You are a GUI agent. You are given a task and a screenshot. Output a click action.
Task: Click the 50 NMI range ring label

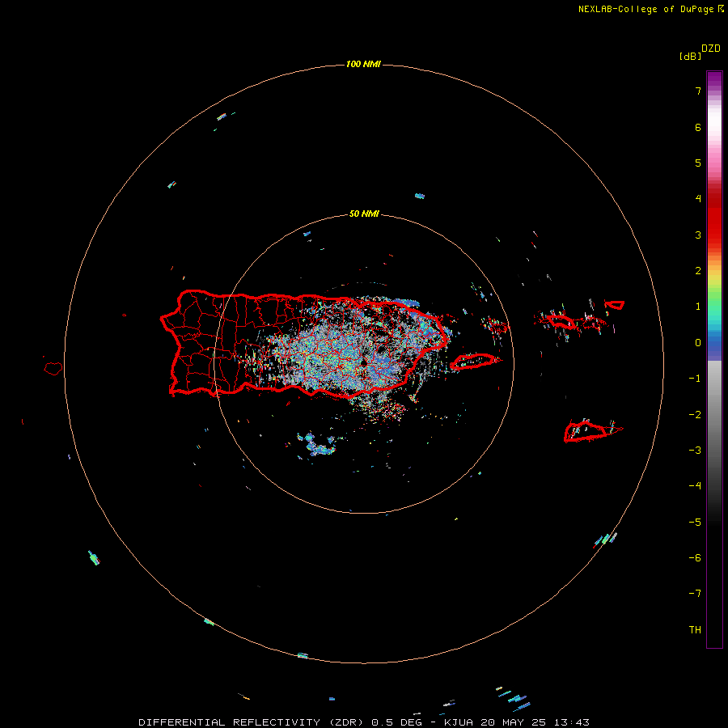364,214
